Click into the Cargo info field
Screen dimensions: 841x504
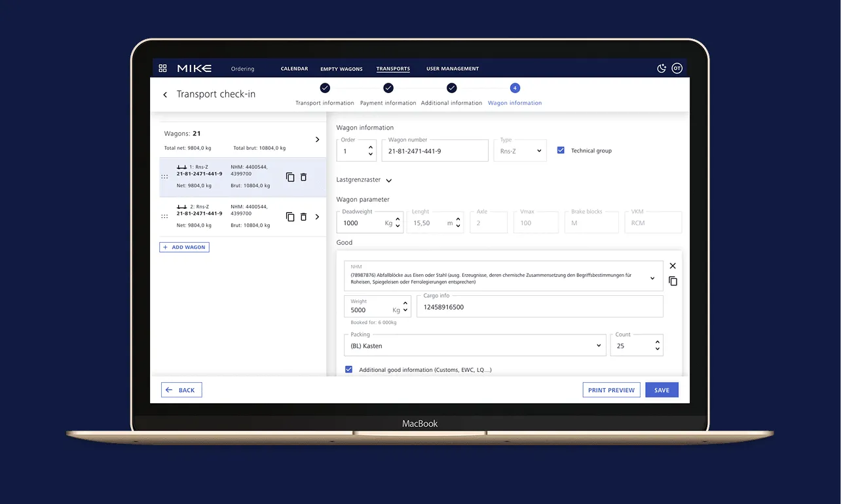tap(540, 307)
